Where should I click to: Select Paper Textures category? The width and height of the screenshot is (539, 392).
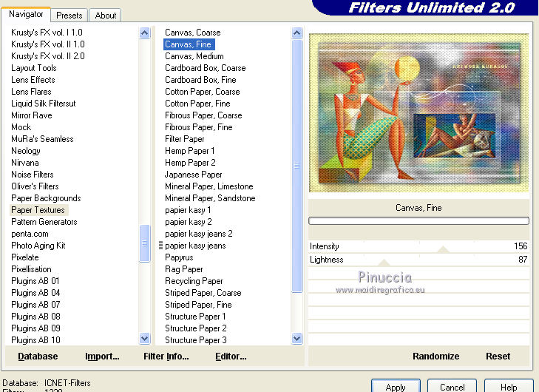[x=38, y=210]
